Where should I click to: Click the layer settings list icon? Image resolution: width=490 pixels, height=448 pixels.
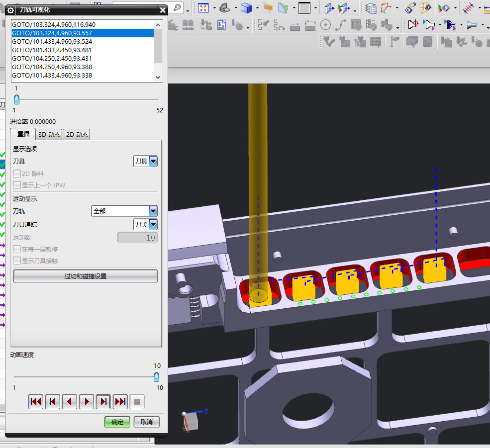point(371,7)
